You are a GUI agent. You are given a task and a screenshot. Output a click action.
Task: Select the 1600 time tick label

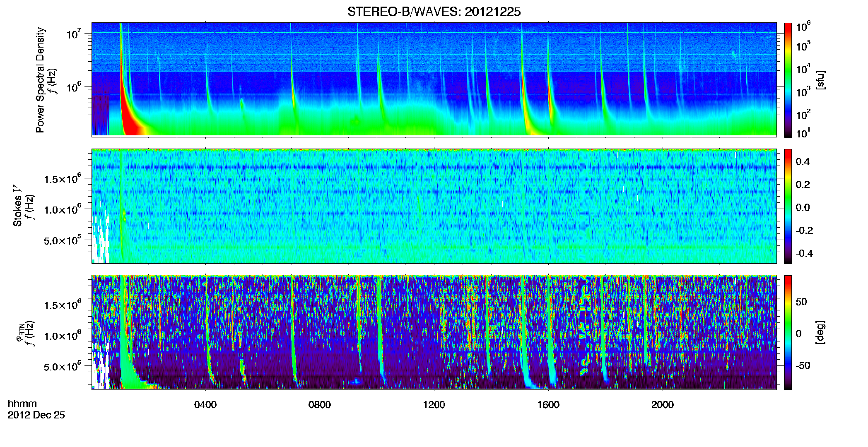pos(548,405)
